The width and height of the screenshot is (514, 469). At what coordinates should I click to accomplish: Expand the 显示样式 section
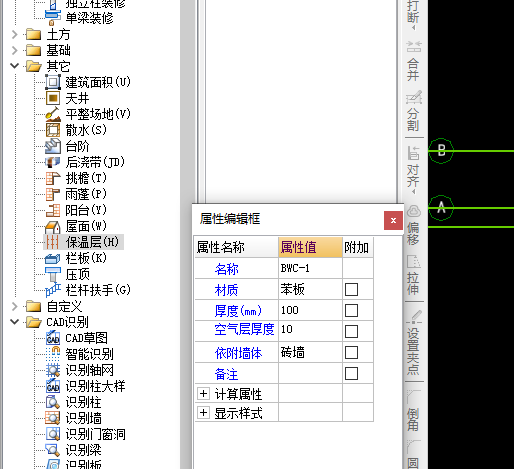(203, 413)
